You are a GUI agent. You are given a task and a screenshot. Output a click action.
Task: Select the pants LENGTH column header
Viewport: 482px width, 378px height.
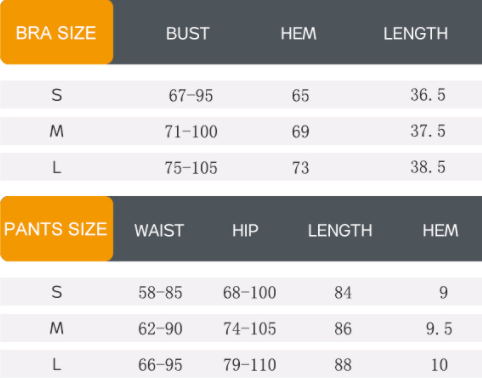[x=340, y=231]
